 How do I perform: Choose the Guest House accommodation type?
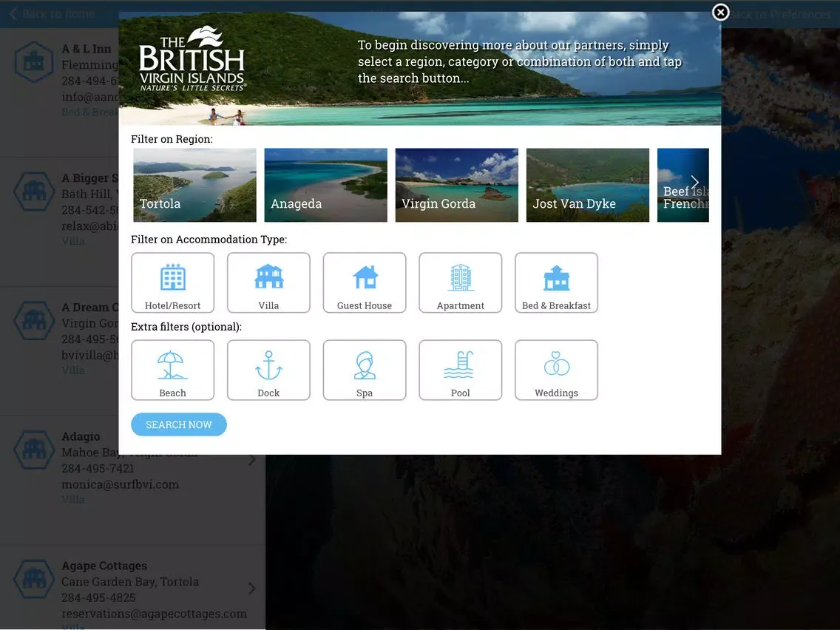tap(365, 282)
